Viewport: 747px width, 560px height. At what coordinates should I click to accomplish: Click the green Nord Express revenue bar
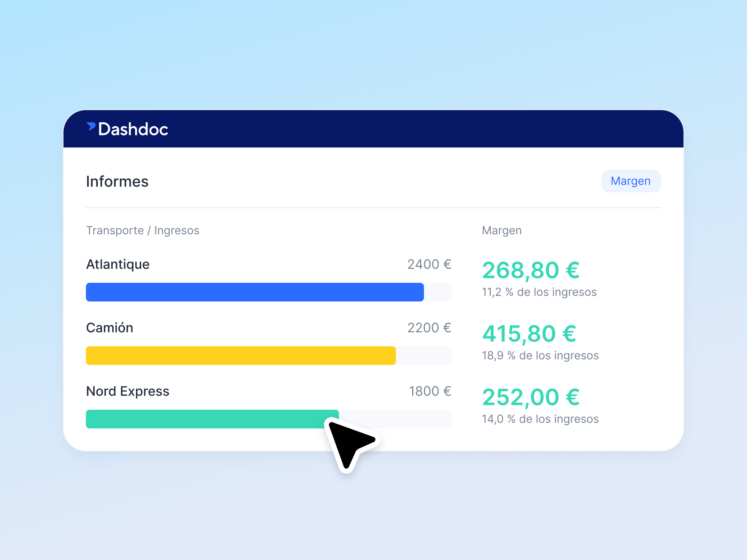212,419
